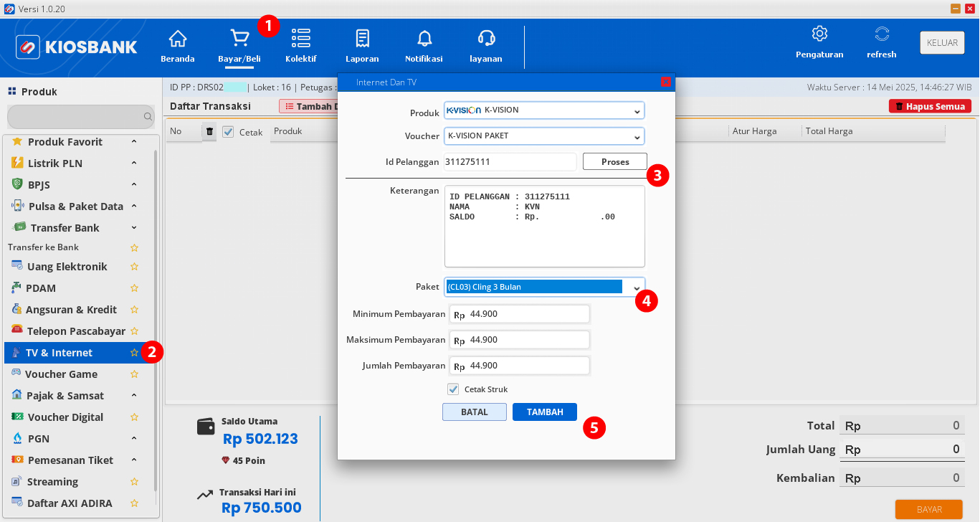
Task: Open the Notifikasi bell icon
Action: [x=424, y=39]
